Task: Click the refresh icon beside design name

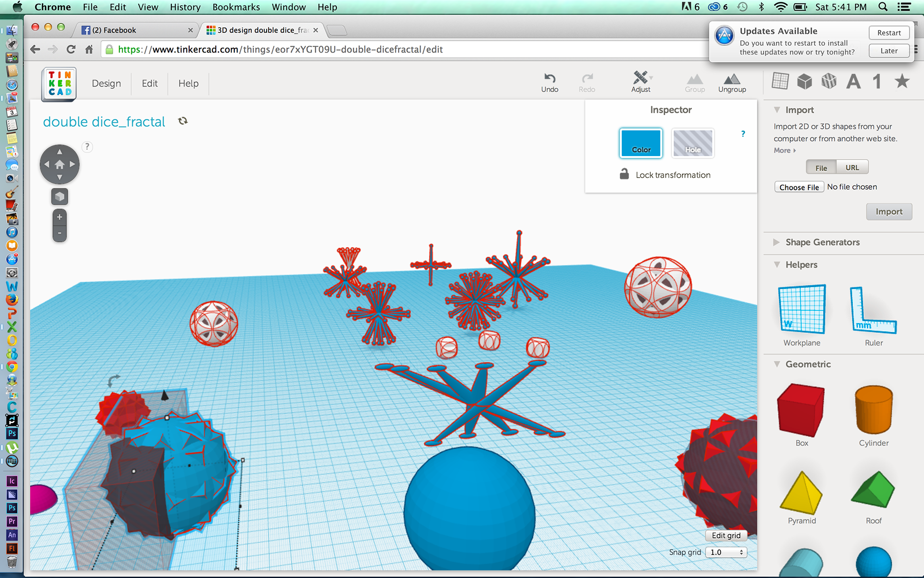Action: point(183,121)
